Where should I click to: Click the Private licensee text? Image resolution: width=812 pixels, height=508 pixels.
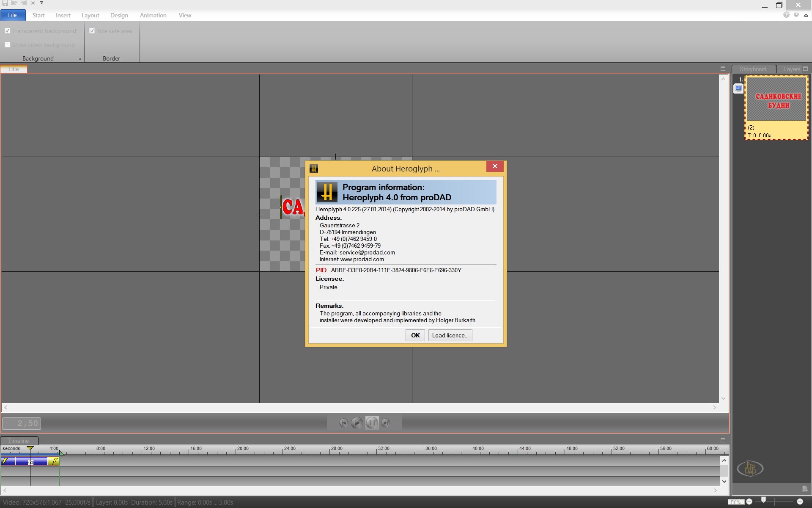(x=329, y=287)
